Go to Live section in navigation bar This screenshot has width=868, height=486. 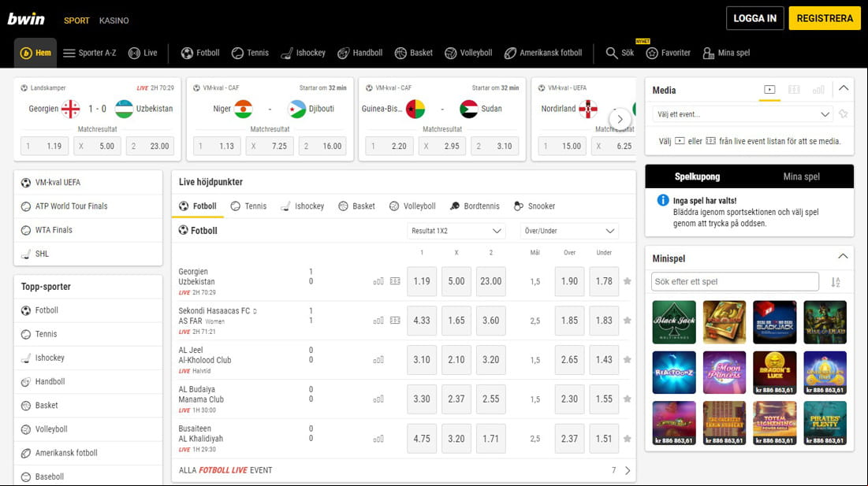point(143,53)
